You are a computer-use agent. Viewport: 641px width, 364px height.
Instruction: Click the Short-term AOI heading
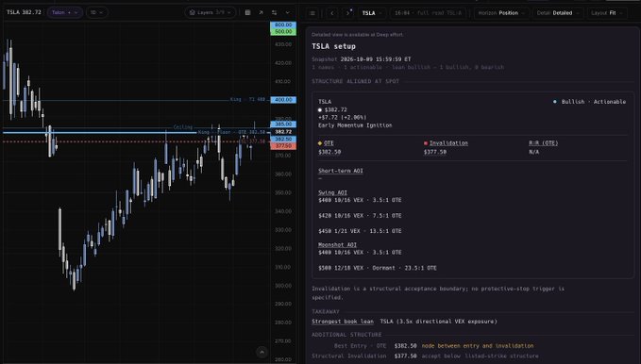coord(341,171)
